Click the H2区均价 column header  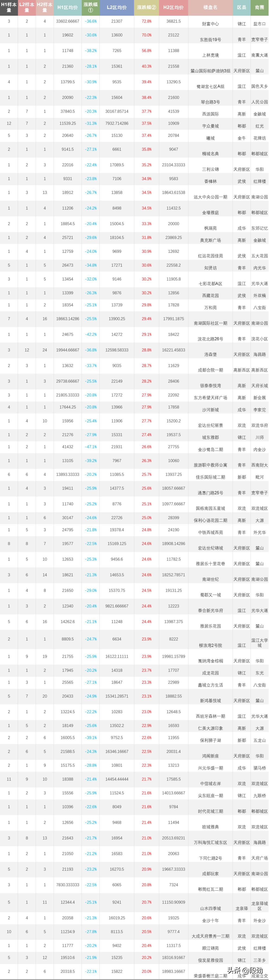click(174, 8)
